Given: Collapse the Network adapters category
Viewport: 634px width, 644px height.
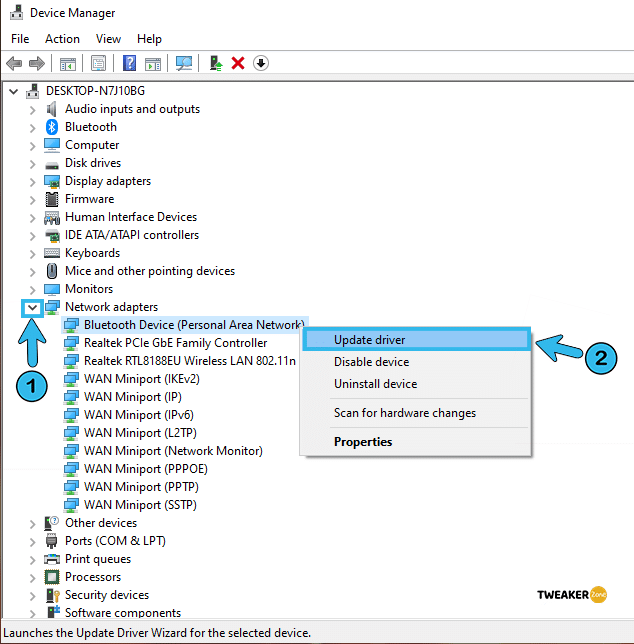Looking at the screenshot, I should (32, 307).
